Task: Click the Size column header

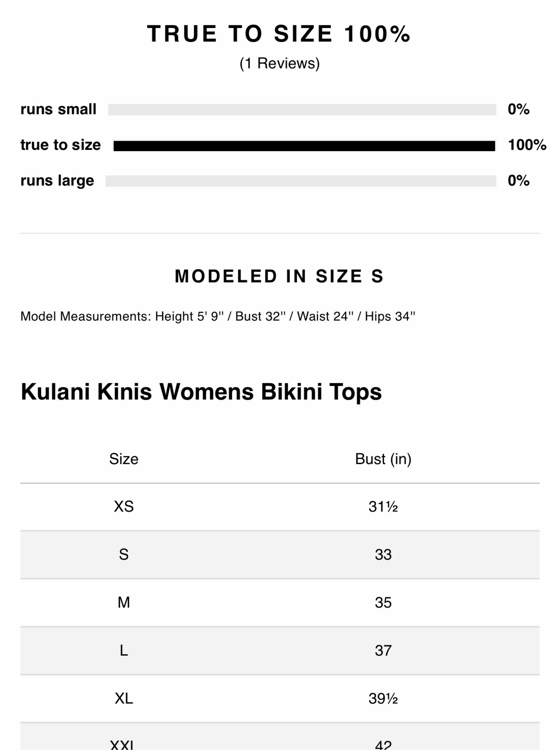Action: click(124, 459)
